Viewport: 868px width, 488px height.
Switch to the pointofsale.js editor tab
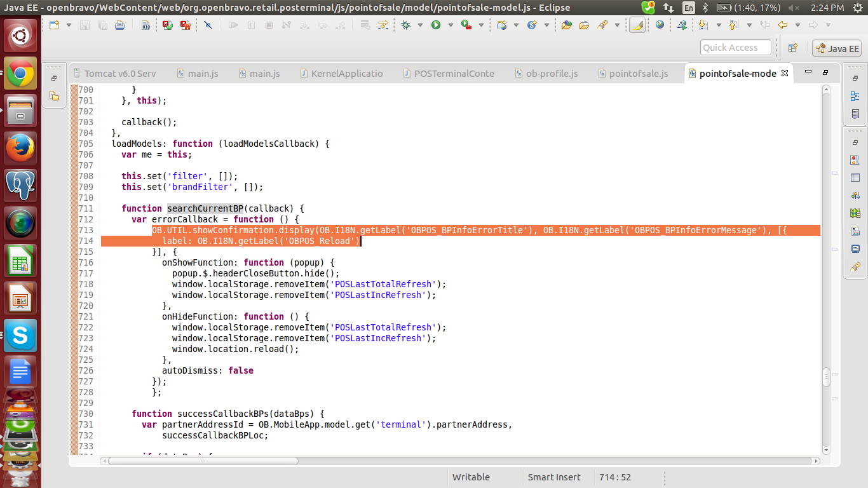coord(638,74)
